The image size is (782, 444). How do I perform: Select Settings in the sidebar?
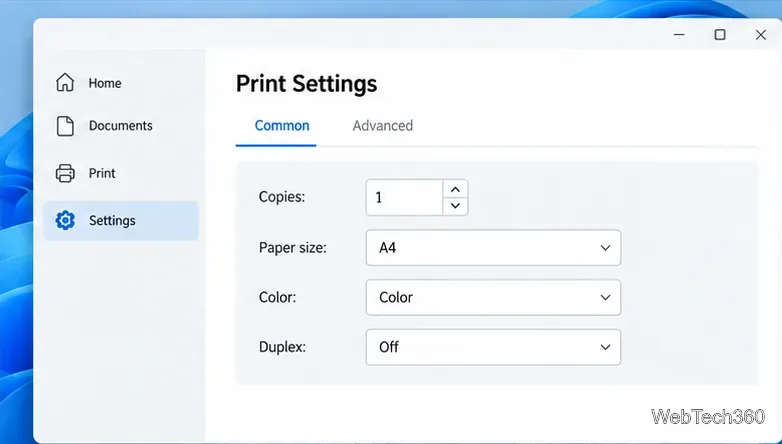coord(121,221)
